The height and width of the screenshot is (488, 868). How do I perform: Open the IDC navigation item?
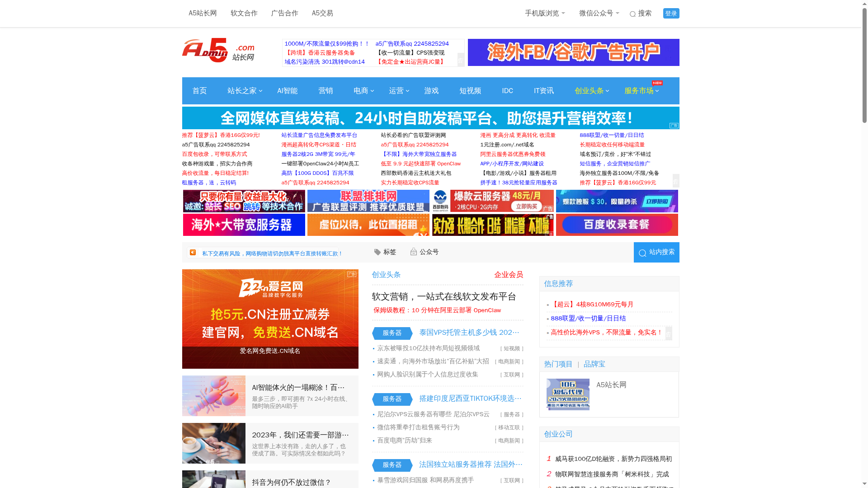click(x=508, y=91)
